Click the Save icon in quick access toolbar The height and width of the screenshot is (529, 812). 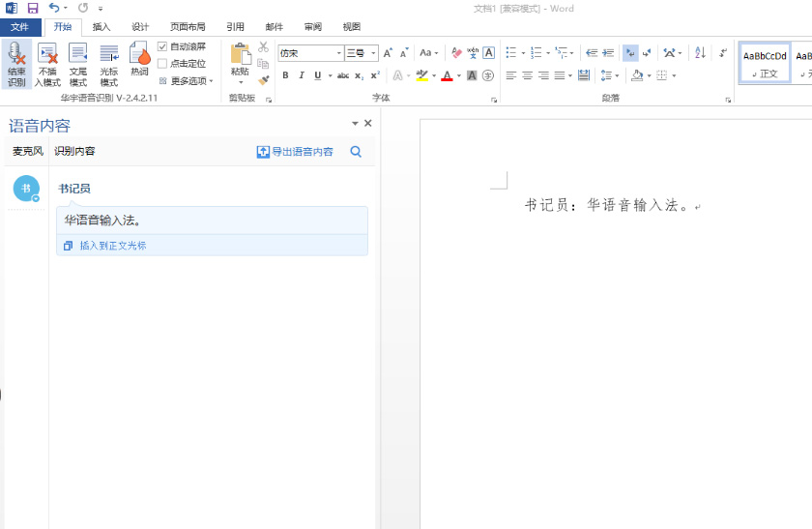click(33, 8)
